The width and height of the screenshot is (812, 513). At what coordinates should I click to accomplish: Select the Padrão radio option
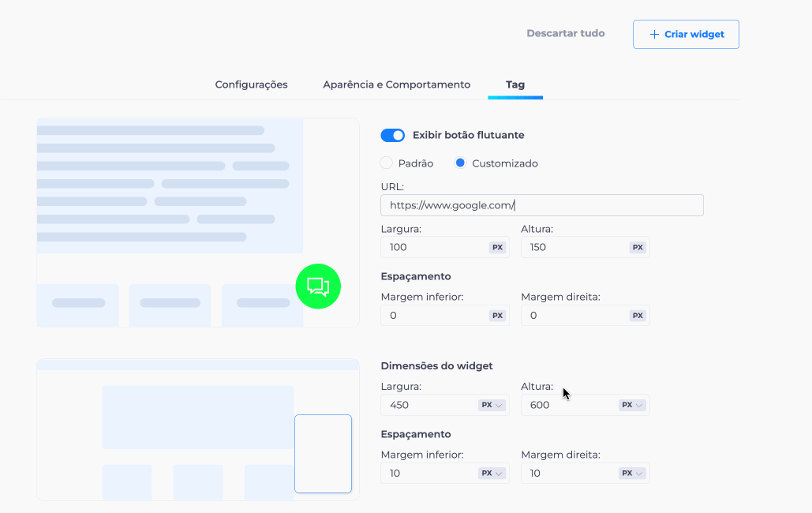click(x=387, y=163)
